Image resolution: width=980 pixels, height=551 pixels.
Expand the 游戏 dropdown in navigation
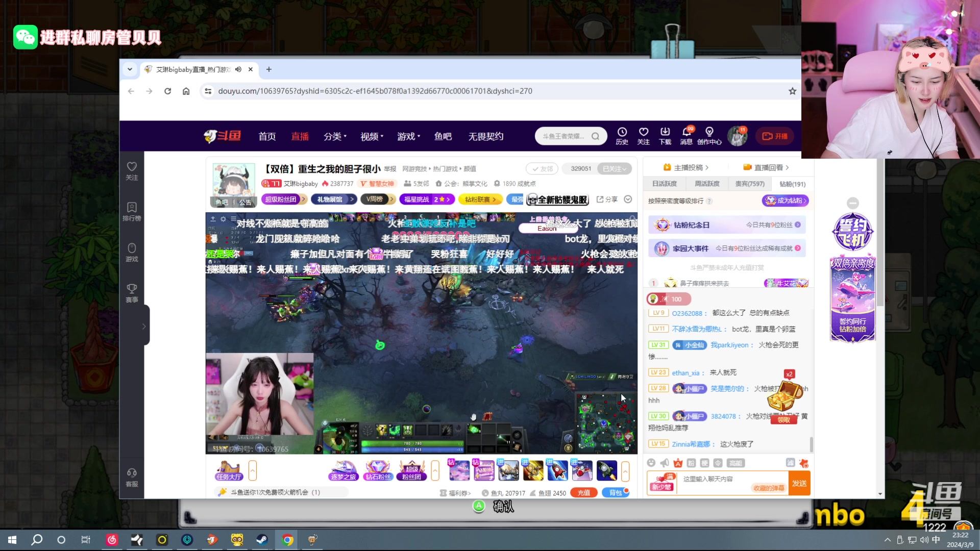click(x=408, y=136)
